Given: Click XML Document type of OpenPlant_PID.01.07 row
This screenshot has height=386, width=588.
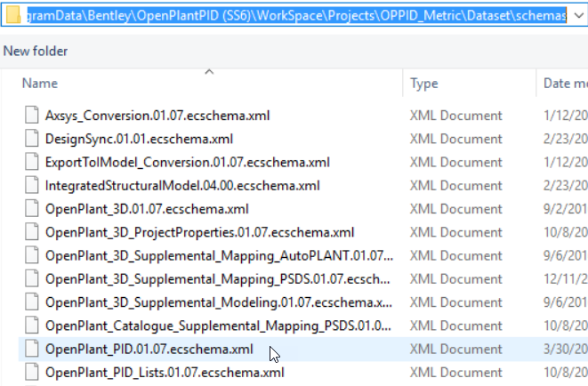Looking at the screenshot, I should (x=455, y=350).
